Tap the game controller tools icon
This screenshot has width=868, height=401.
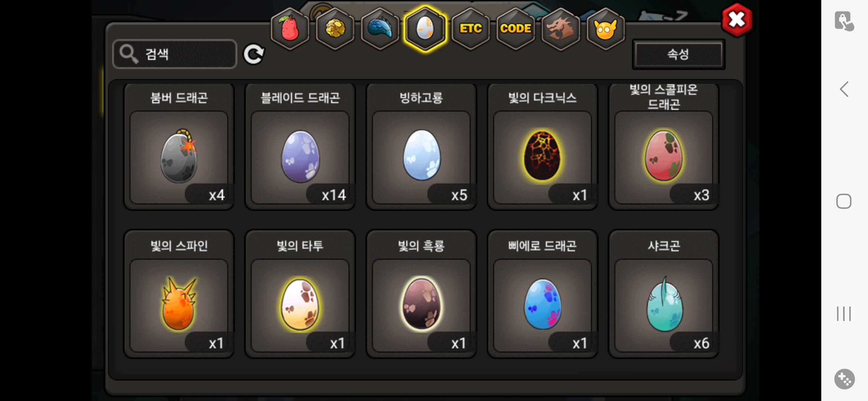(844, 379)
